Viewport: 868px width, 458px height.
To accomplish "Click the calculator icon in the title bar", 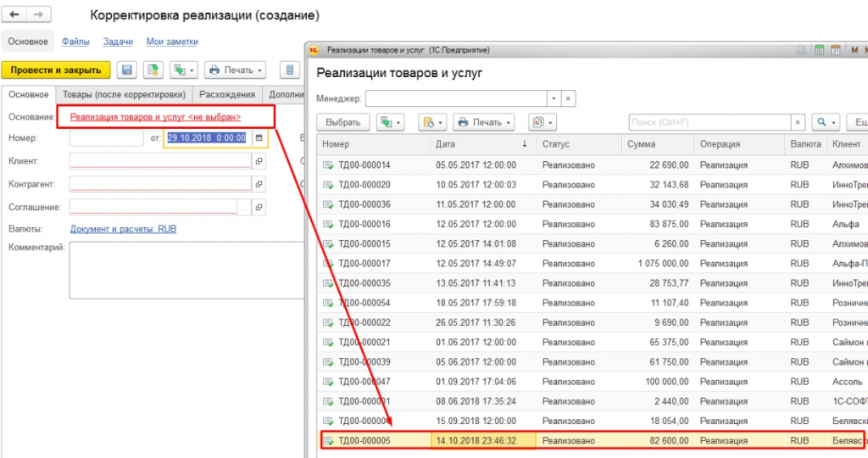I will 819,50.
